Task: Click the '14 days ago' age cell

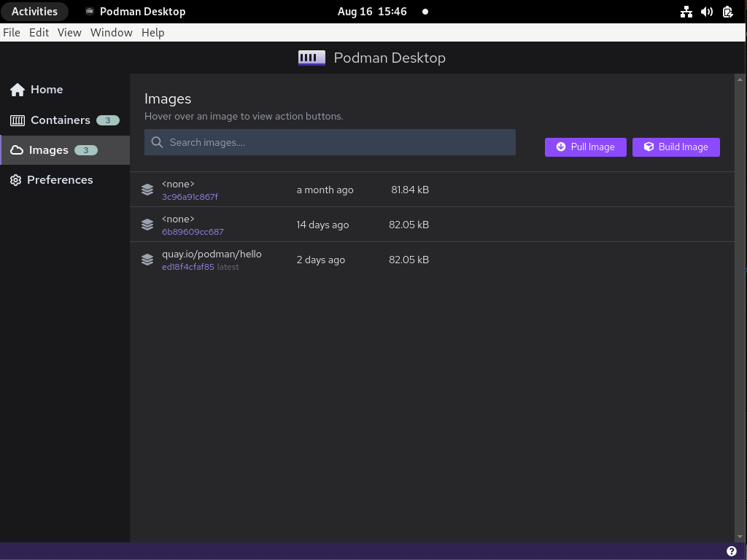Action: [322, 225]
